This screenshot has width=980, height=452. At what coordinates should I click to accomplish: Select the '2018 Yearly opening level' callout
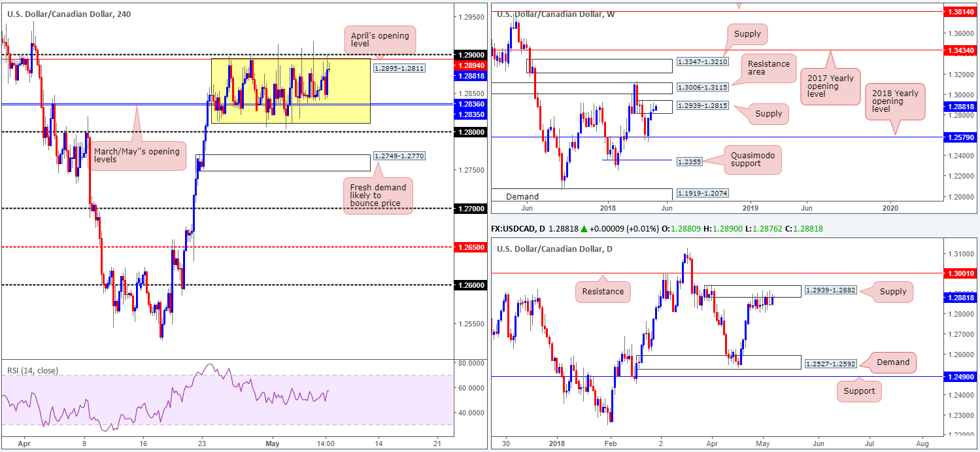click(x=895, y=101)
